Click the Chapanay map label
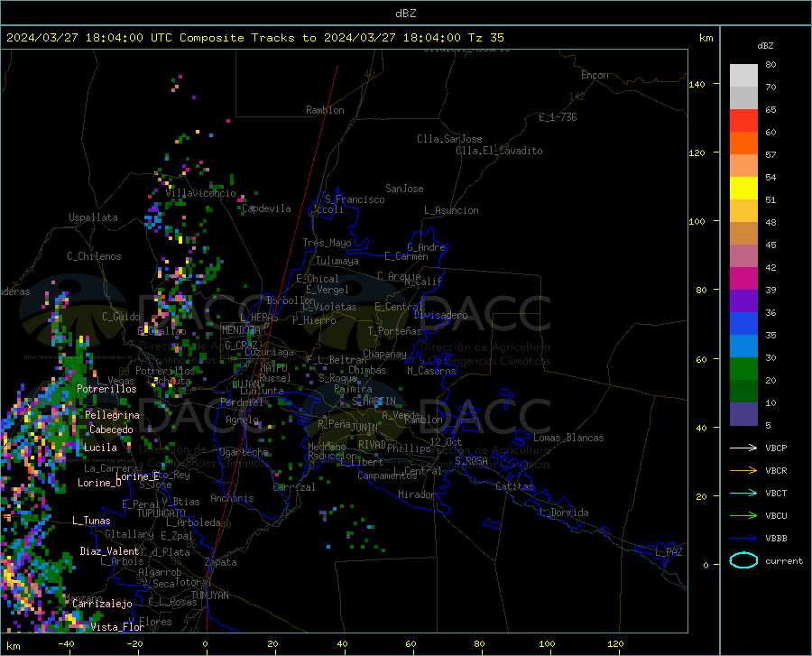The image size is (812, 656). (384, 354)
